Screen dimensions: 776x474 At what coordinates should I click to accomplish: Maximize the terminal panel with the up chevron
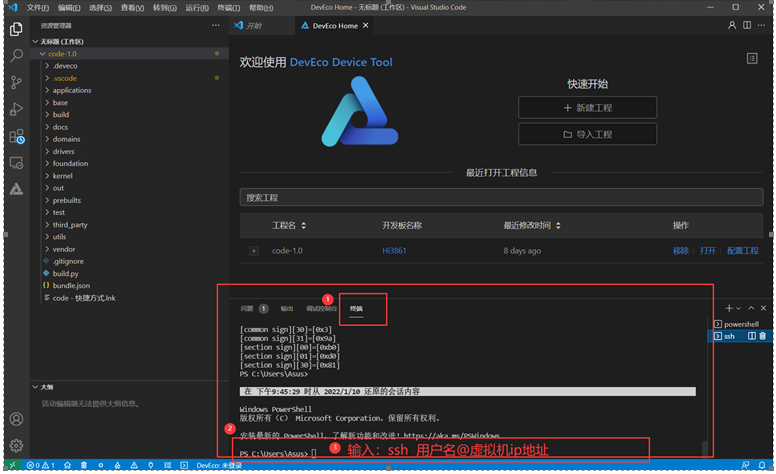(751, 308)
